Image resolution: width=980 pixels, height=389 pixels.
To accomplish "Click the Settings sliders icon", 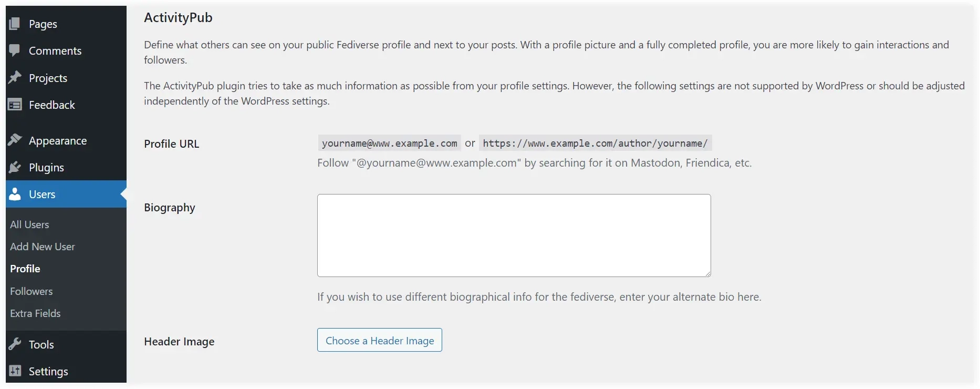I will pyautogui.click(x=15, y=371).
